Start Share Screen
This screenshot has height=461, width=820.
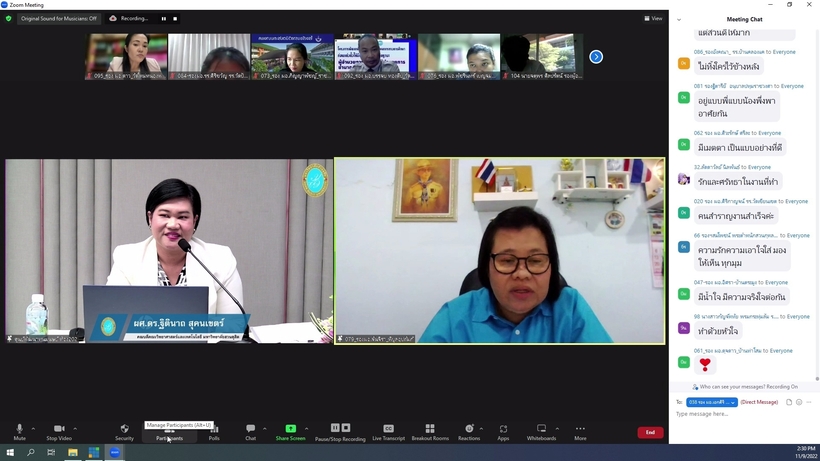tap(290, 432)
